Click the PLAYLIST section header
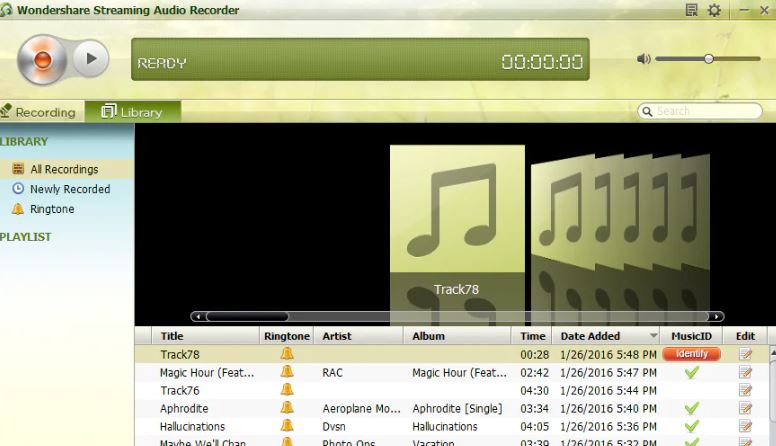 coord(26,237)
